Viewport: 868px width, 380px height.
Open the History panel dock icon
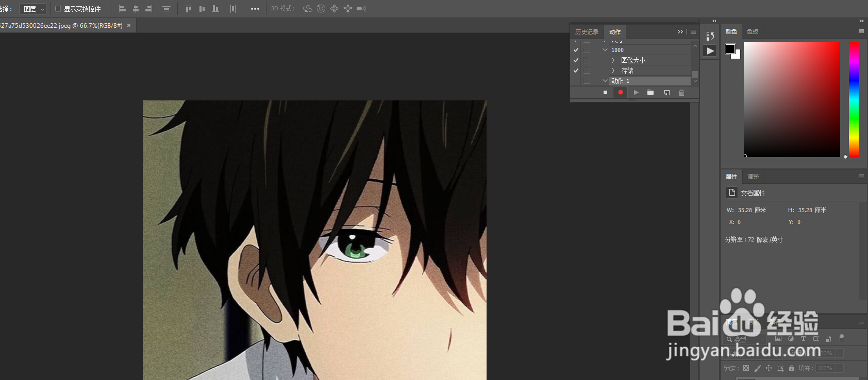tap(710, 36)
